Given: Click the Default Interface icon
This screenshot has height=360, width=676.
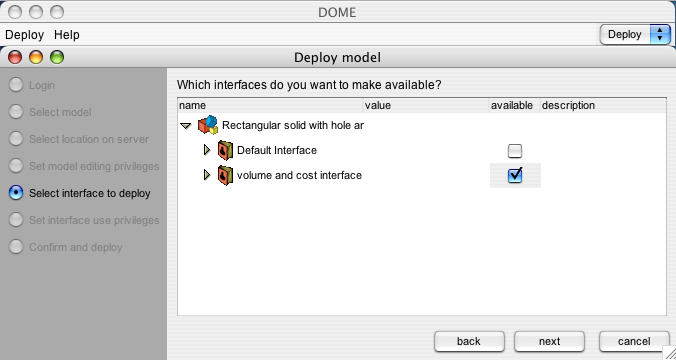Looking at the screenshot, I should [225, 150].
